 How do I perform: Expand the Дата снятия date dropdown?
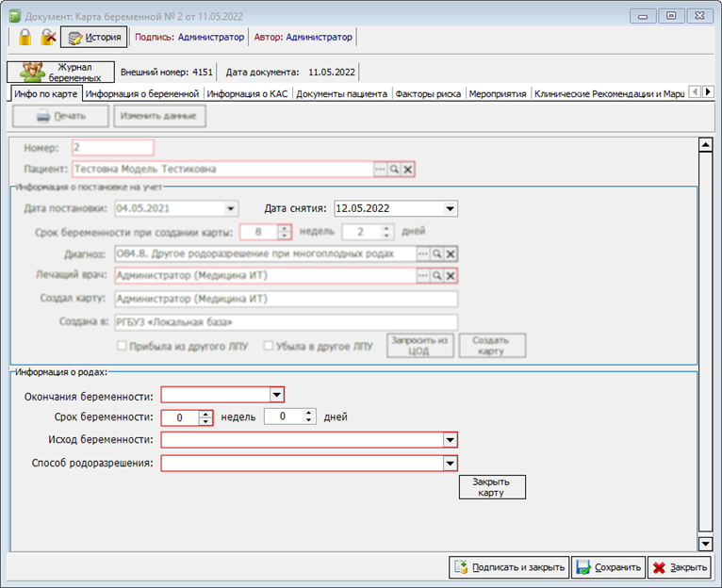pyautogui.click(x=450, y=209)
